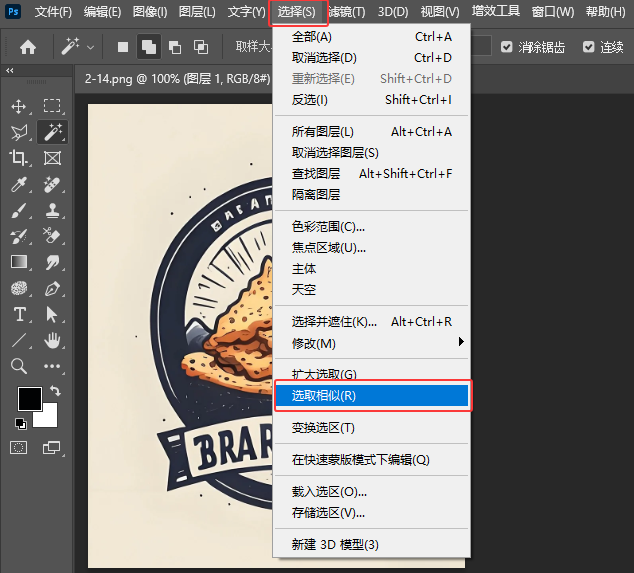Select the Clone Stamp tool
The width and height of the screenshot is (634, 573).
[52, 210]
